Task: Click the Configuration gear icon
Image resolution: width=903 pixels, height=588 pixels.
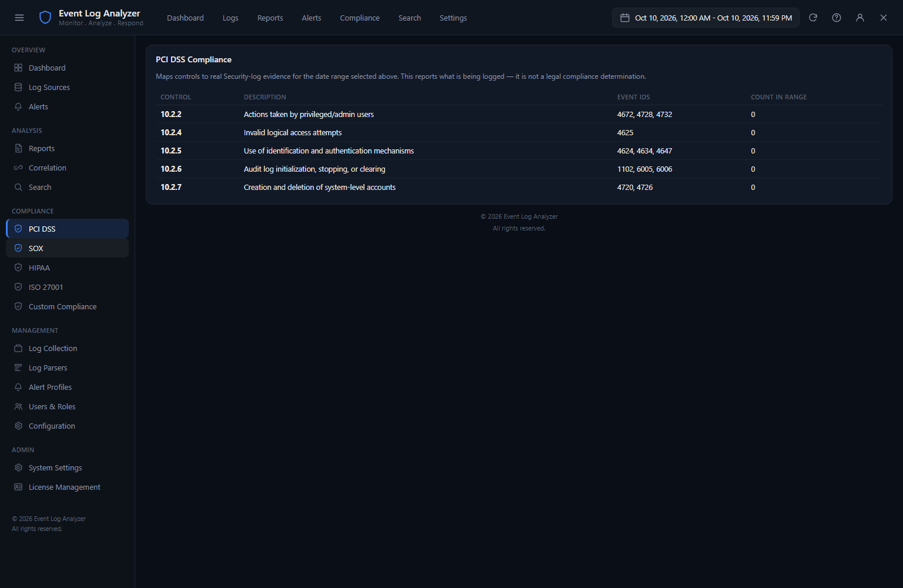Action: tap(18, 426)
